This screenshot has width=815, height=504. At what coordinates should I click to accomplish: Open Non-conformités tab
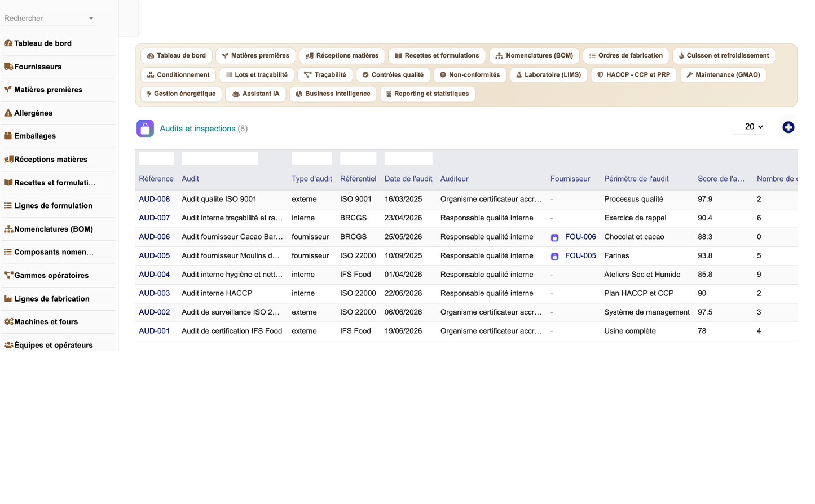(470, 75)
